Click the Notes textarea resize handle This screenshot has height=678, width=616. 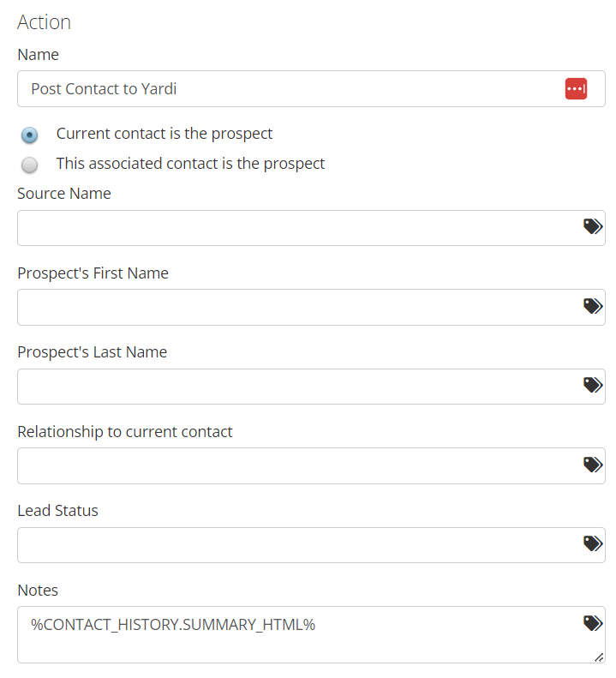(599, 657)
